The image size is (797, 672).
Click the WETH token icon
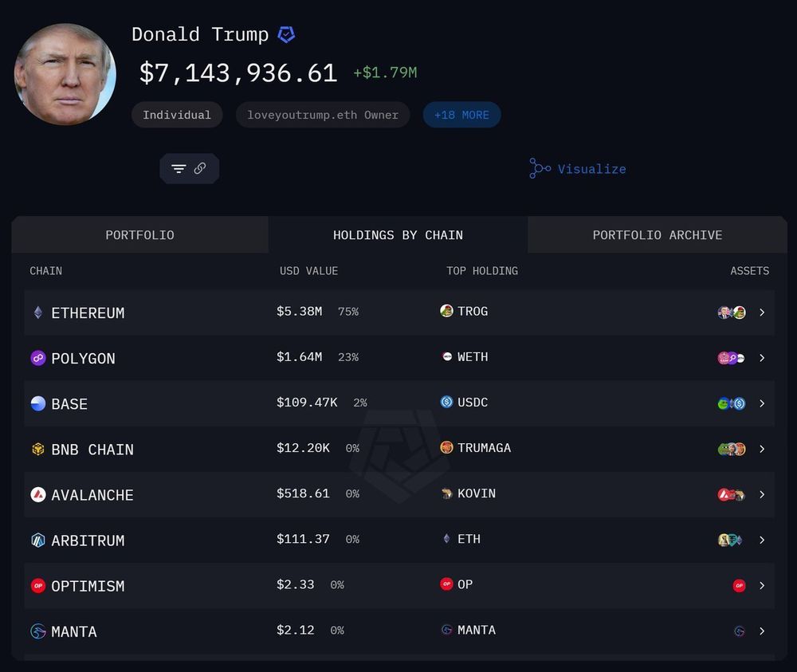(447, 356)
